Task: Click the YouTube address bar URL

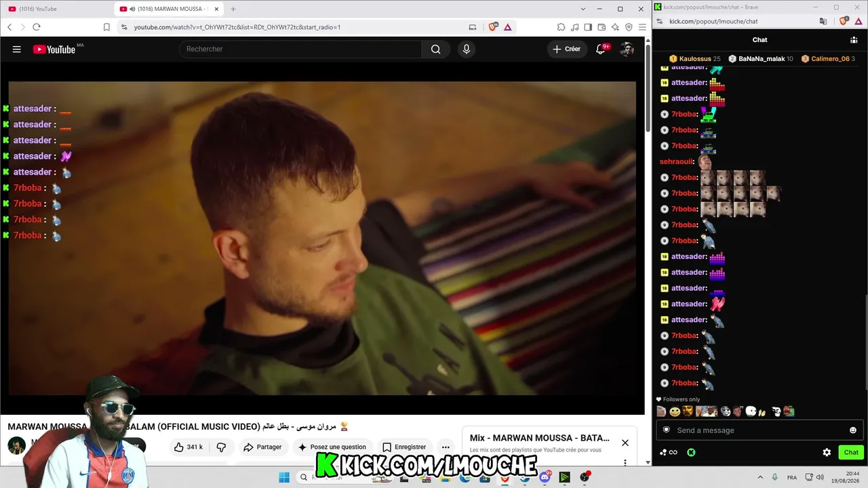Action: (x=237, y=27)
